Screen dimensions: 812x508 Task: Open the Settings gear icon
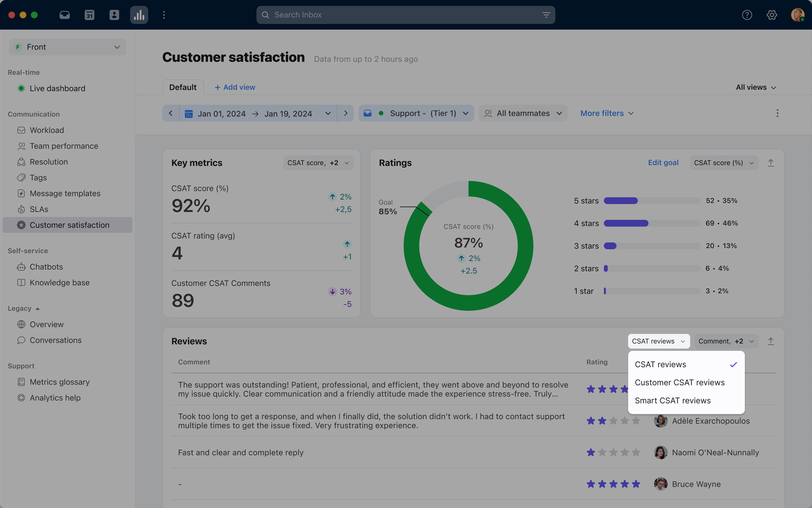coord(772,15)
